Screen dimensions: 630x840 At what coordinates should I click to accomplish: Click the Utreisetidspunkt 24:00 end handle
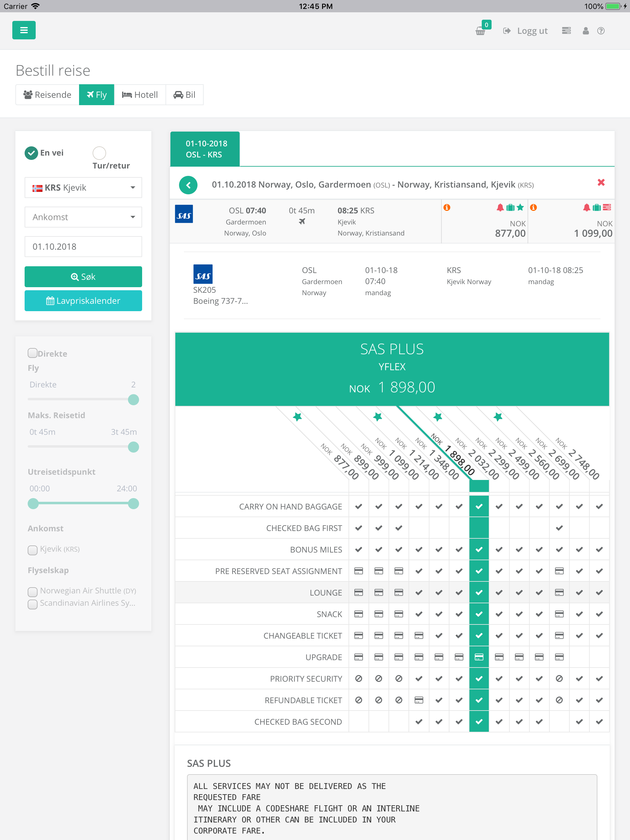click(x=134, y=504)
